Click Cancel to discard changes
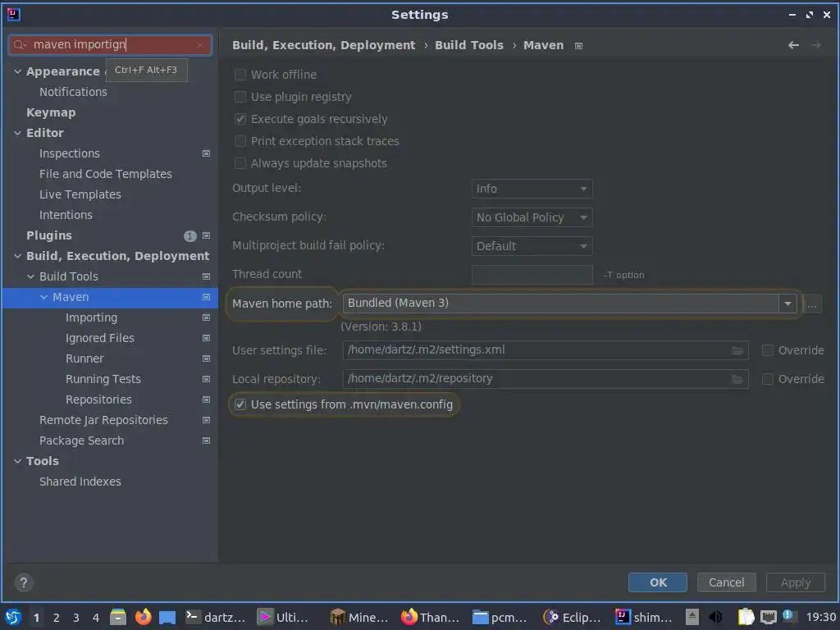 (x=727, y=582)
